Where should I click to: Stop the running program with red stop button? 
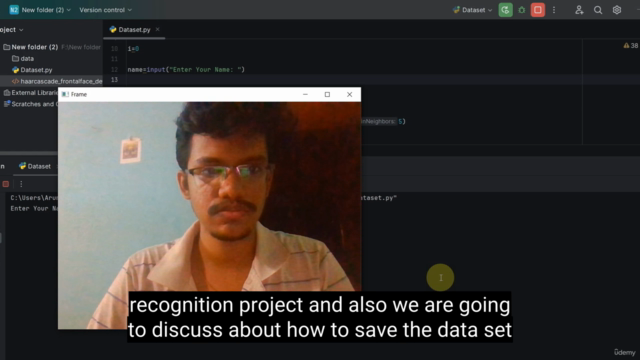[x=538, y=10]
